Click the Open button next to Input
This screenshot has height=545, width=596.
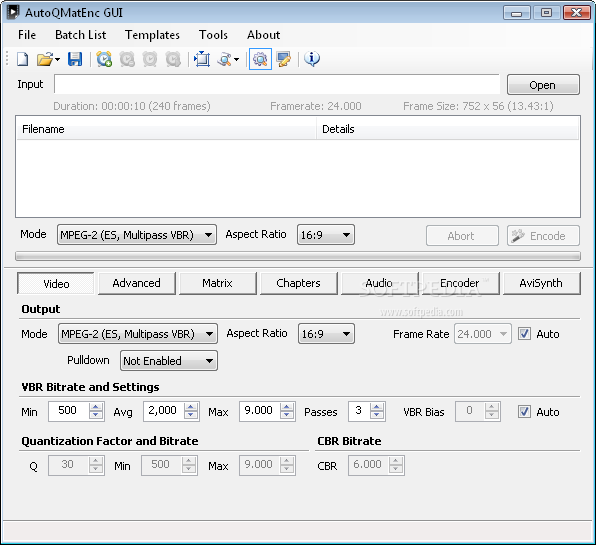(x=543, y=85)
